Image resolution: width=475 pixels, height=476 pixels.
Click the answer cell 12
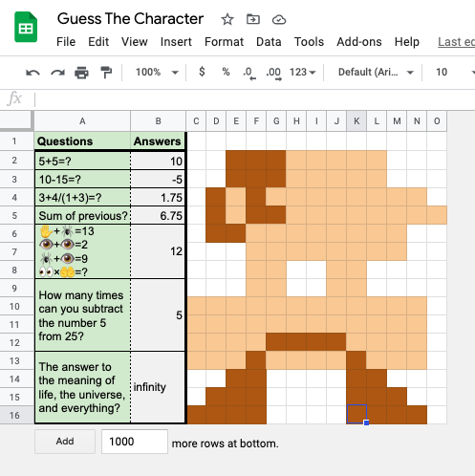(158, 251)
